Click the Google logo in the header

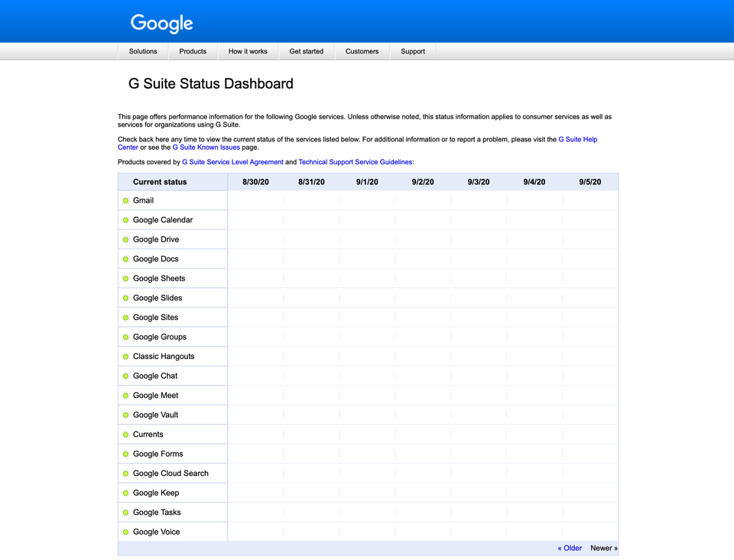coord(161,24)
